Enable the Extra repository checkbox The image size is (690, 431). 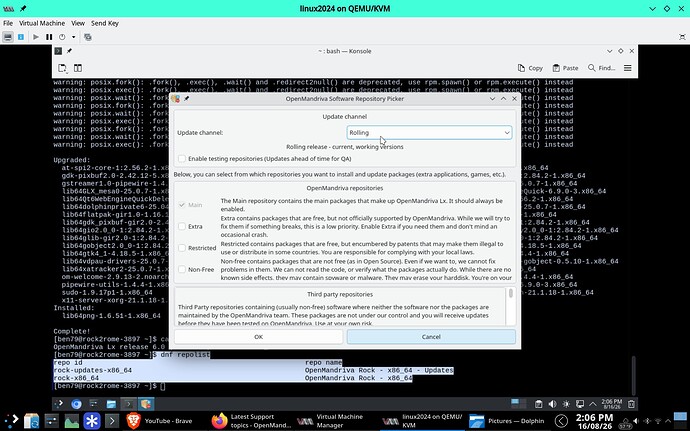click(x=182, y=226)
